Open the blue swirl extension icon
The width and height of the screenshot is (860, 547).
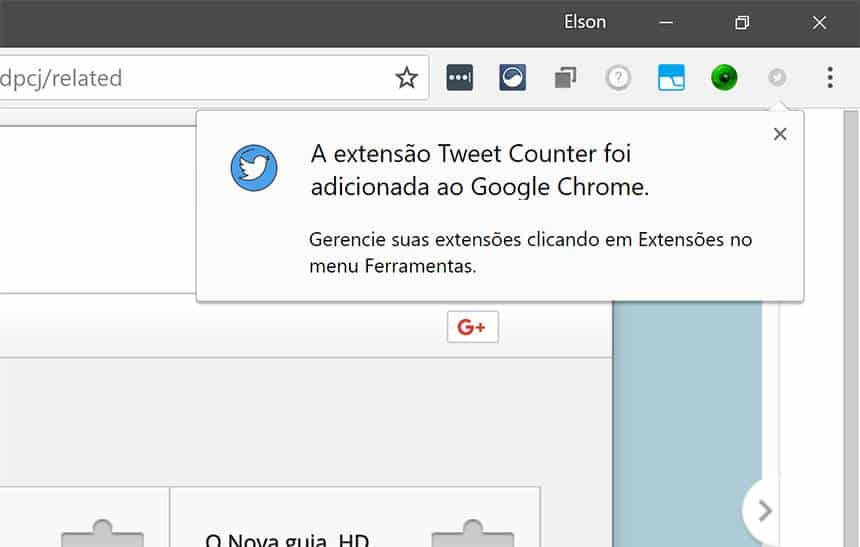click(512, 78)
